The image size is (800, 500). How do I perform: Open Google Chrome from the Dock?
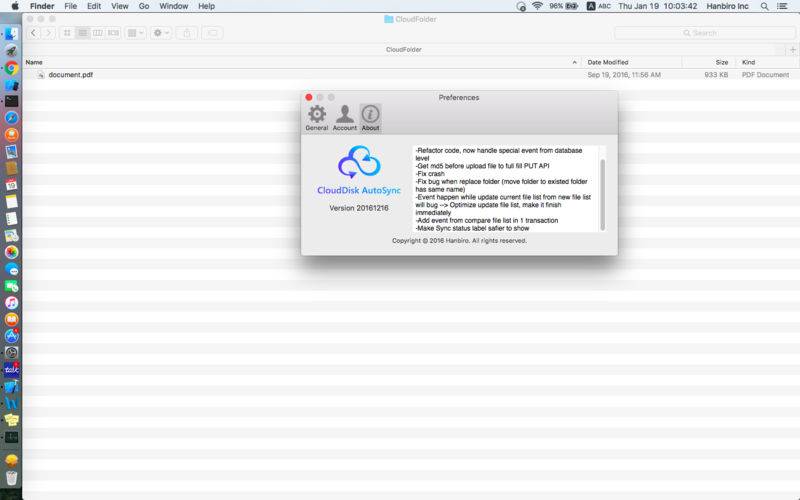11,67
